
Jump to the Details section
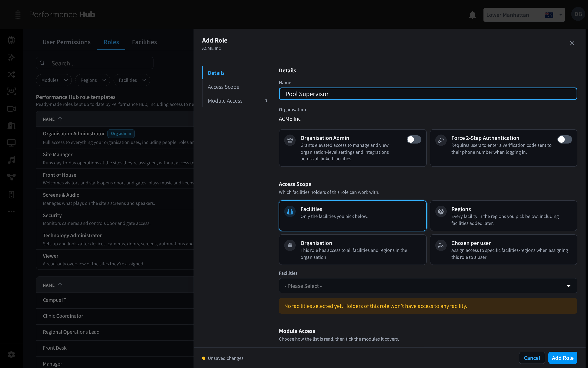click(216, 73)
